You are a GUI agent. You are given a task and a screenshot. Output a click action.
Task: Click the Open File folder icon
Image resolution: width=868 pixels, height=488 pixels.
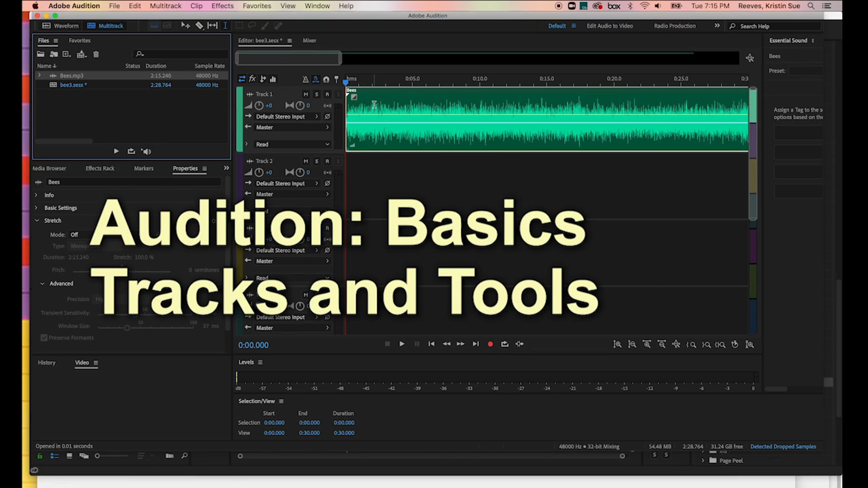pyautogui.click(x=41, y=54)
